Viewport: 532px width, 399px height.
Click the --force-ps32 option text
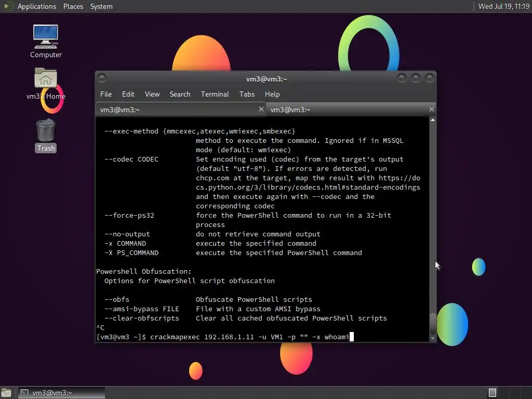129,216
